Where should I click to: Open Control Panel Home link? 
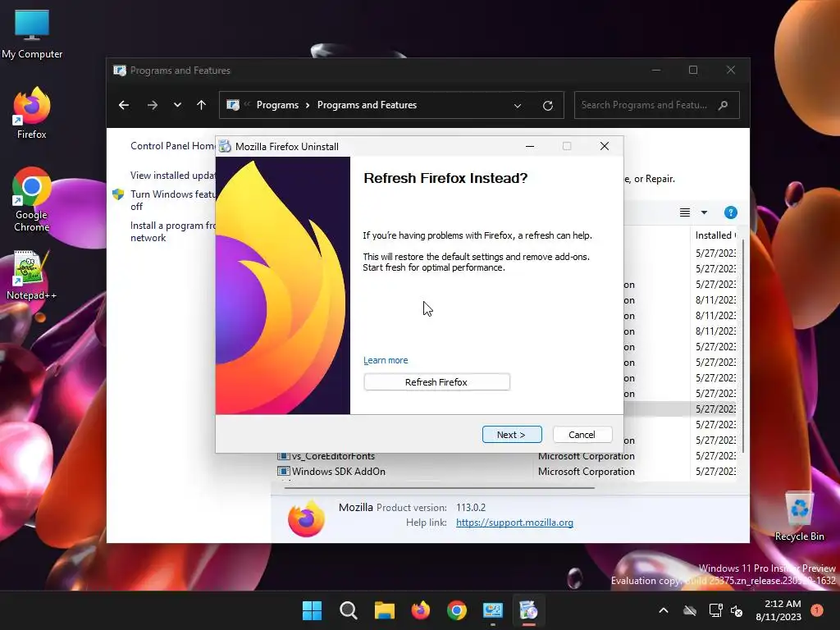[172, 146]
